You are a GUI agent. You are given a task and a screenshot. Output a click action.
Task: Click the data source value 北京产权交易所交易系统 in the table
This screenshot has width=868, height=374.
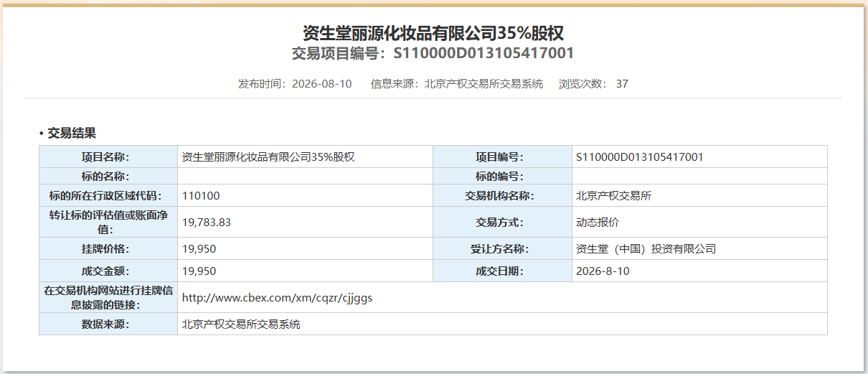click(x=241, y=324)
